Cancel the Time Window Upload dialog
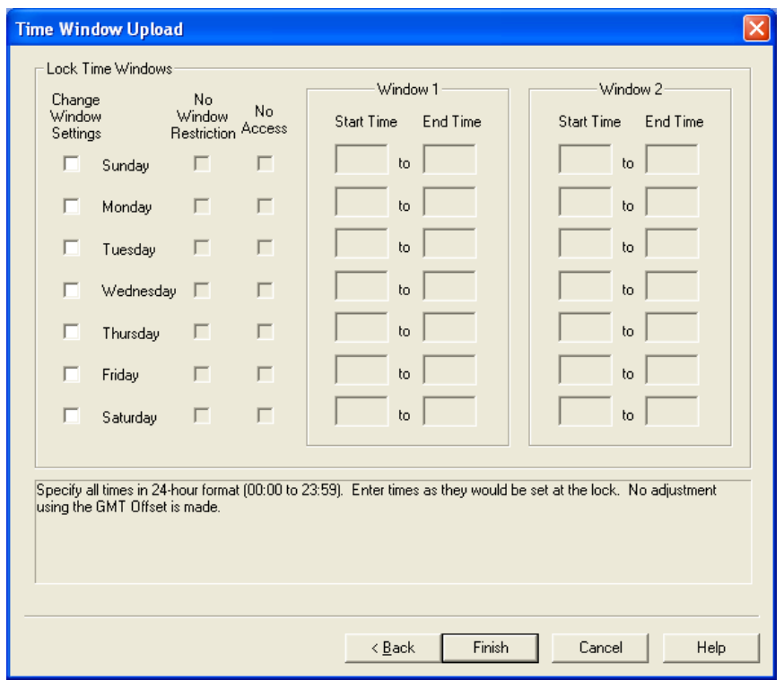Viewport: 784px width, 689px height. 600,648
